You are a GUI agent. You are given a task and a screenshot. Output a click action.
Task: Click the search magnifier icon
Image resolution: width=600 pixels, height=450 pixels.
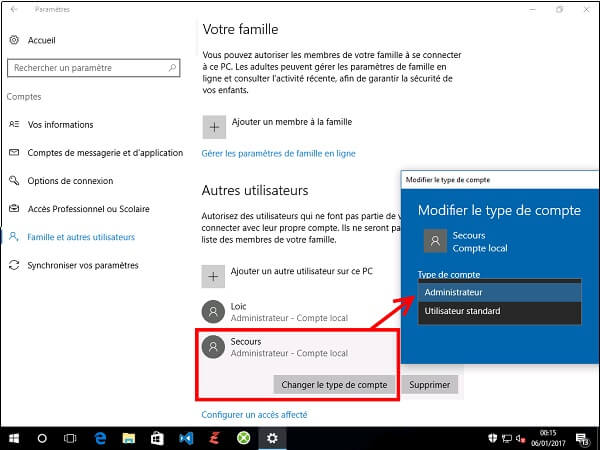[x=172, y=68]
